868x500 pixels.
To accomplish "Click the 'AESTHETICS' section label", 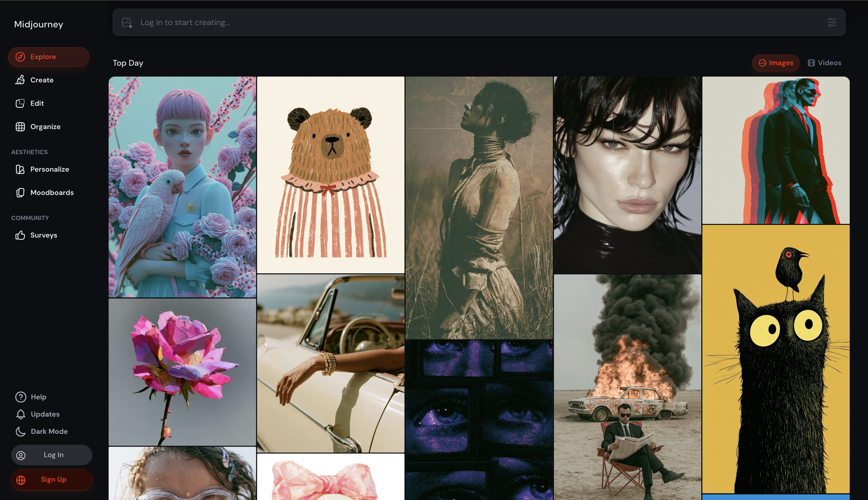I will 29,152.
